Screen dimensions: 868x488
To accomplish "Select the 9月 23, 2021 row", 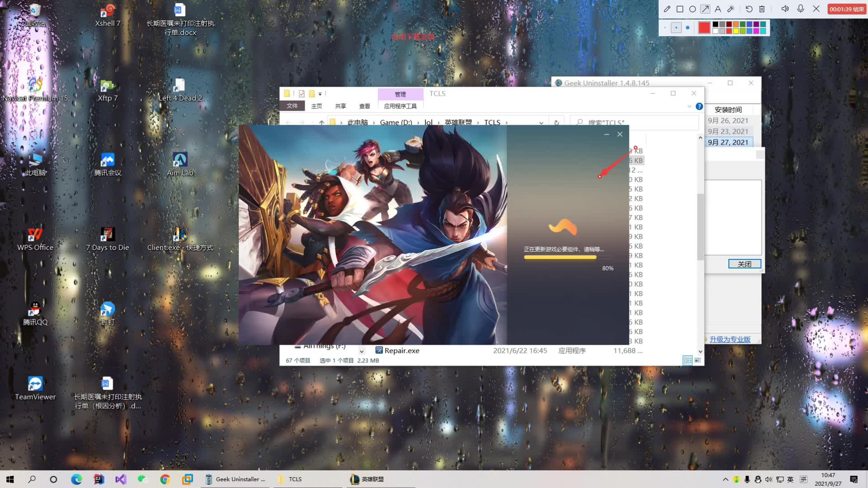I will (728, 131).
